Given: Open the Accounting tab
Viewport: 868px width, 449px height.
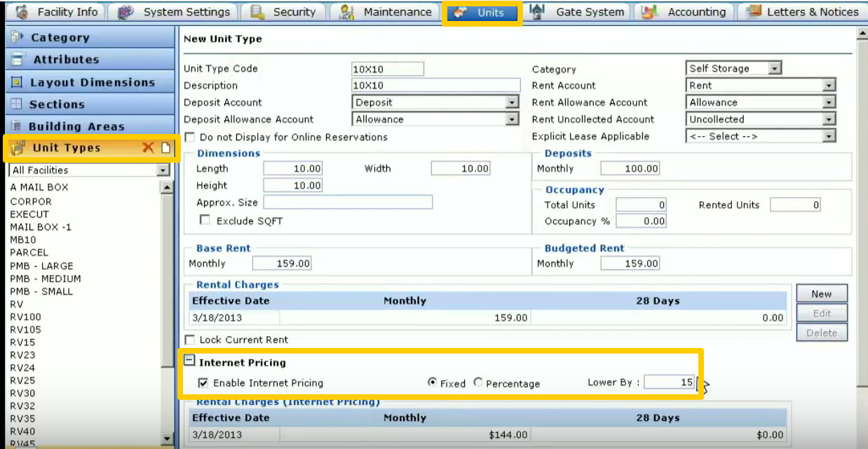Looking at the screenshot, I should point(686,12).
